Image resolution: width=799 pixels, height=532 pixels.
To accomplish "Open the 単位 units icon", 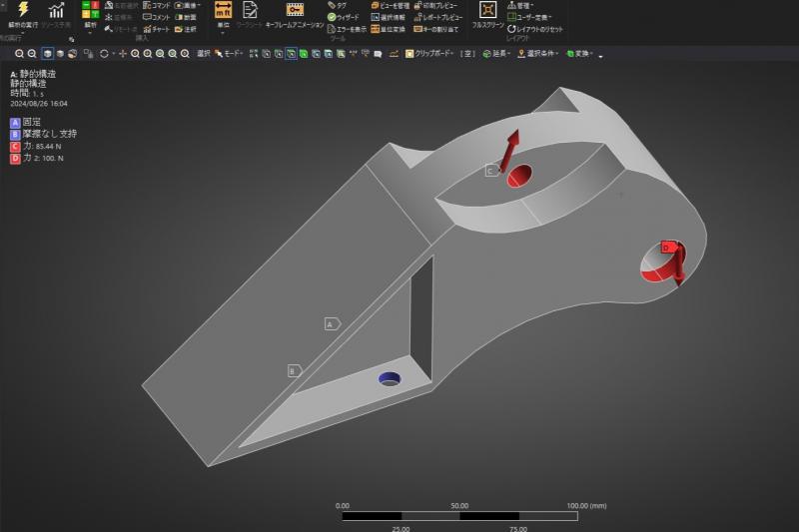I will click(x=223, y=11).
